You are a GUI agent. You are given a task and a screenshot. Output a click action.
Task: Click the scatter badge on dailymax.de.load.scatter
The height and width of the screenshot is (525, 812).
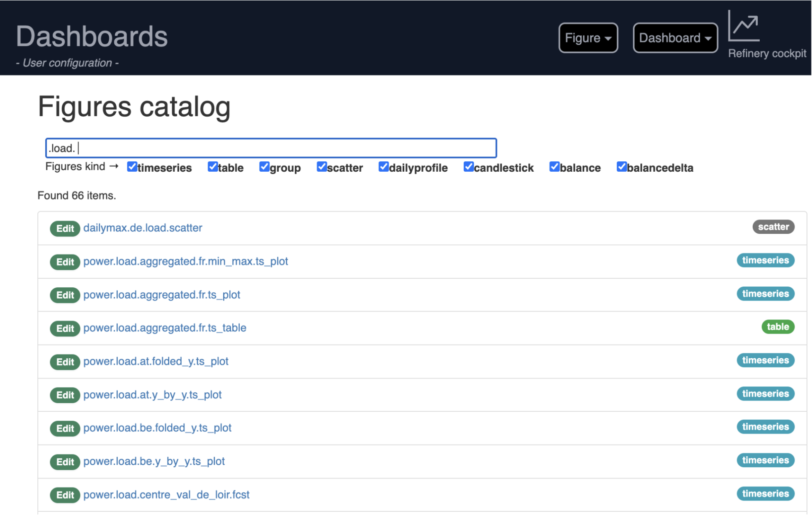pyautogui.click(x=773, y=227)
